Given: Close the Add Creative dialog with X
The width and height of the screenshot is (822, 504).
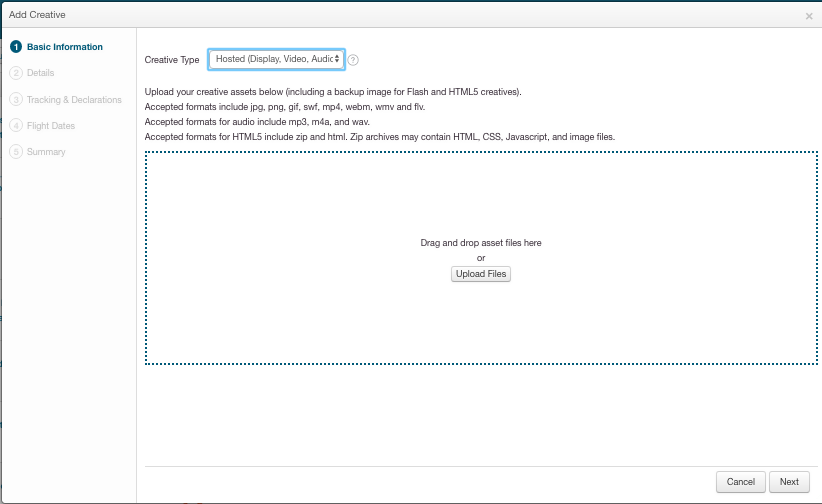Looking at the screenshot, I should pyautogui.click(x=809, y=16).
